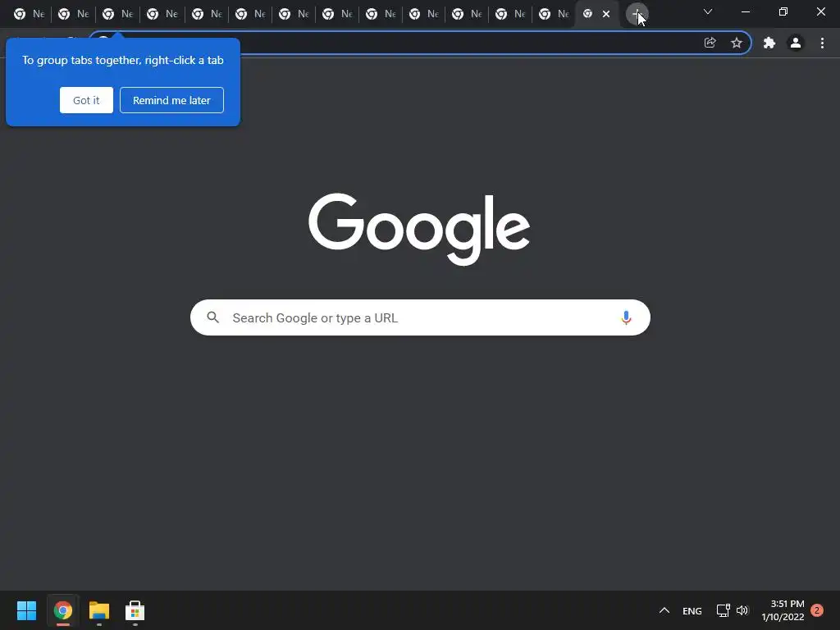Click the share this page icon
The height and width of the screenshot is (630, 840).
(x=710, y=43)
